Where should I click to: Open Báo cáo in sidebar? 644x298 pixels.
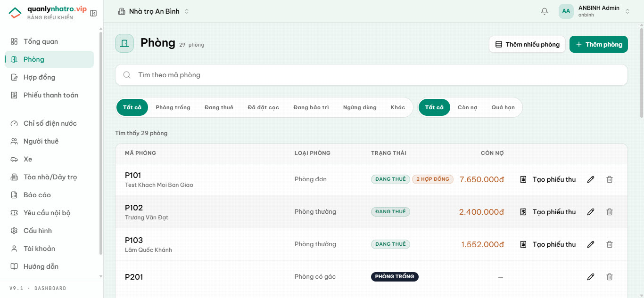pos(50,195)
